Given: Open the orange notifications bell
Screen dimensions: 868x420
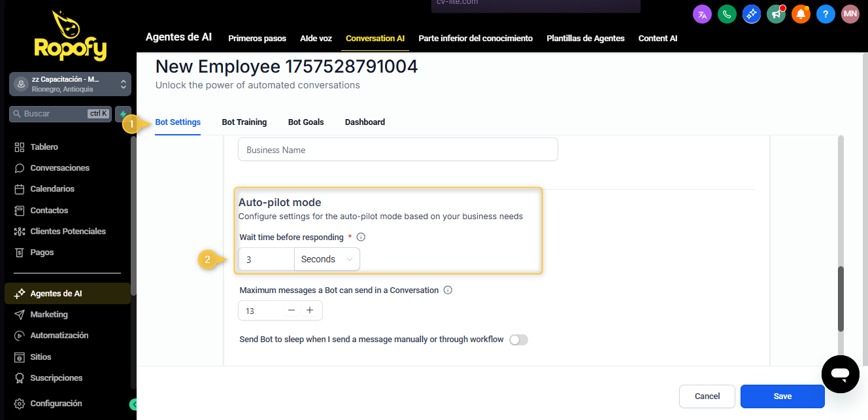Looking at the screenshot, I should coord(801,14).
